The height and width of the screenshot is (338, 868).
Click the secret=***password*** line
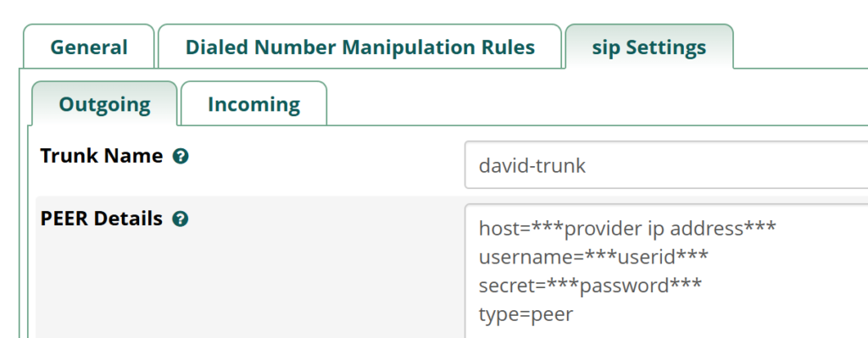point(590,285)
